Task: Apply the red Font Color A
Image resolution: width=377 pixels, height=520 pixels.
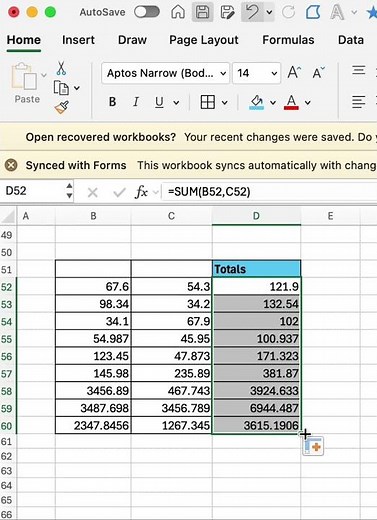Action: [291, 102]
